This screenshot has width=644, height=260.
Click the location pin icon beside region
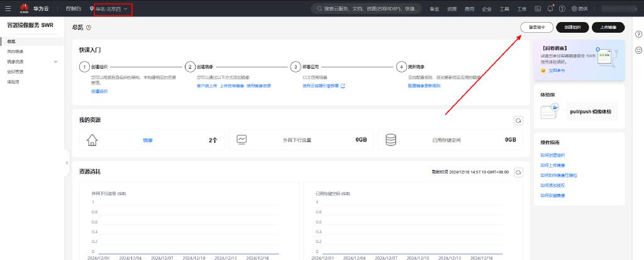91,8
